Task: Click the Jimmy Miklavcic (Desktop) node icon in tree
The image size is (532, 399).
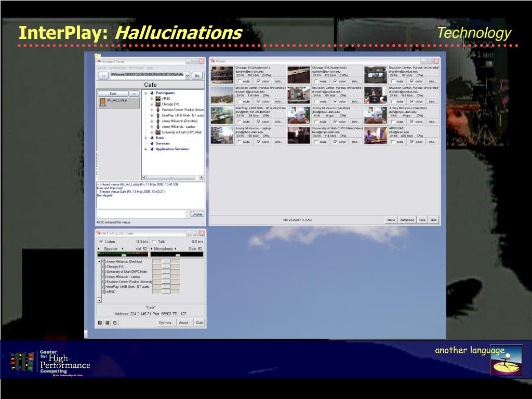Action: 158,121
